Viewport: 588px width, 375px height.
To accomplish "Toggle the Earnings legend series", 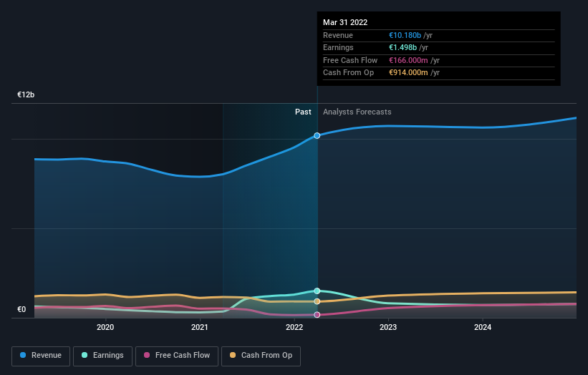I will click(102, 356).
